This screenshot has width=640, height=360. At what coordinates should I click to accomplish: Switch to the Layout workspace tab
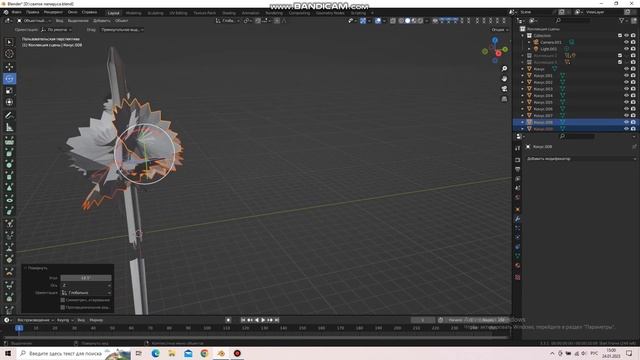tap(113, 13)
